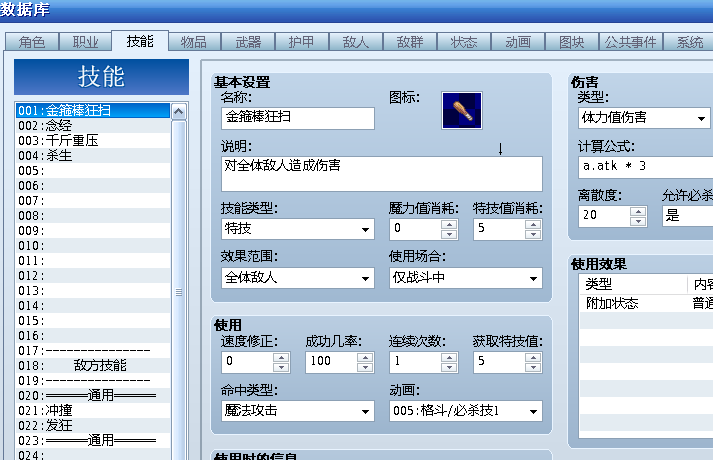Open the 公共事件 tab

pyautogui.click(x=631, y=42)
